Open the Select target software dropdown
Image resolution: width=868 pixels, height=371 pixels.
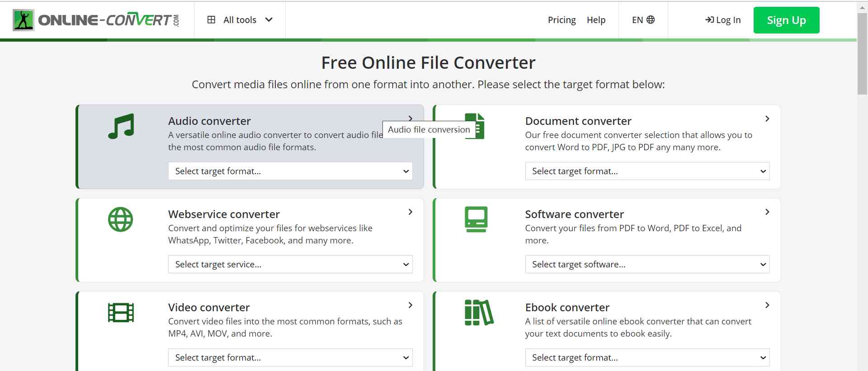647,264
